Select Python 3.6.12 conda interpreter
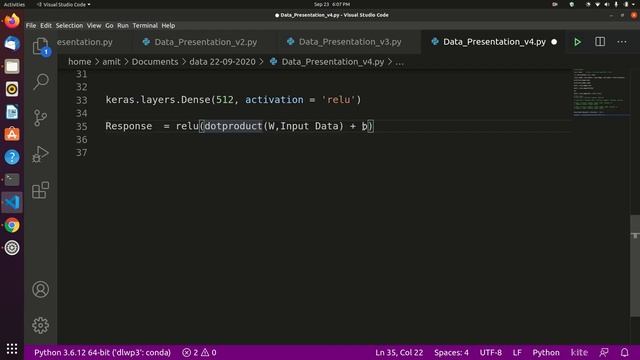 click(x=102, y=352)
